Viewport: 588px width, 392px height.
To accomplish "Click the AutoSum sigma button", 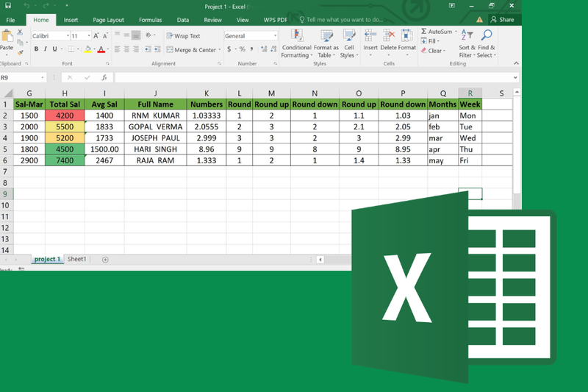I will (x=437, y=32).
